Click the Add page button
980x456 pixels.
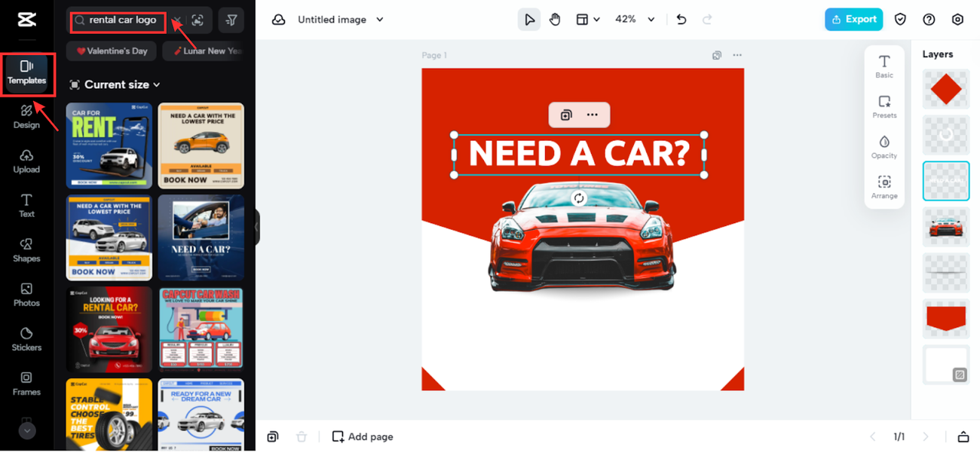coord(363,437)
